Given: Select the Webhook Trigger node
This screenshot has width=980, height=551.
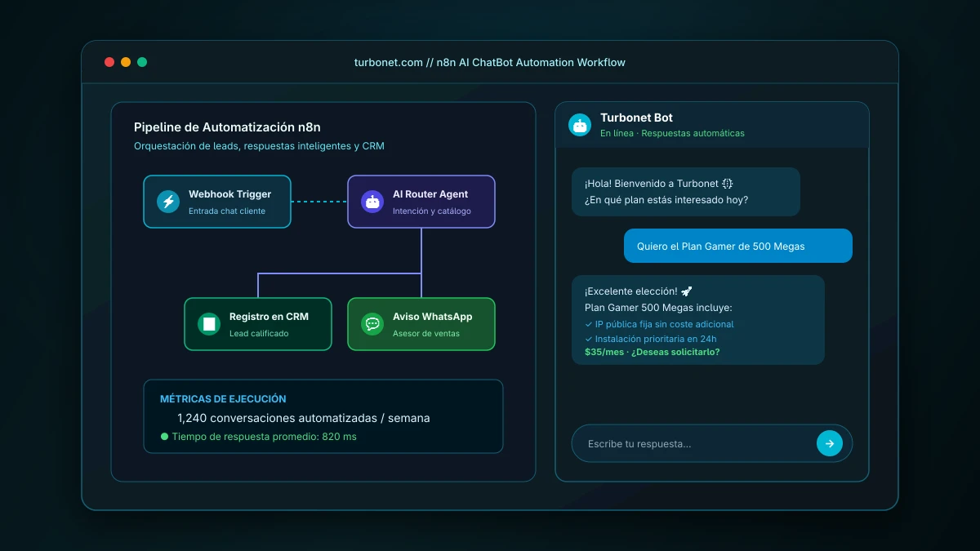Looking at the screenshot, I should tap(217, 202).
